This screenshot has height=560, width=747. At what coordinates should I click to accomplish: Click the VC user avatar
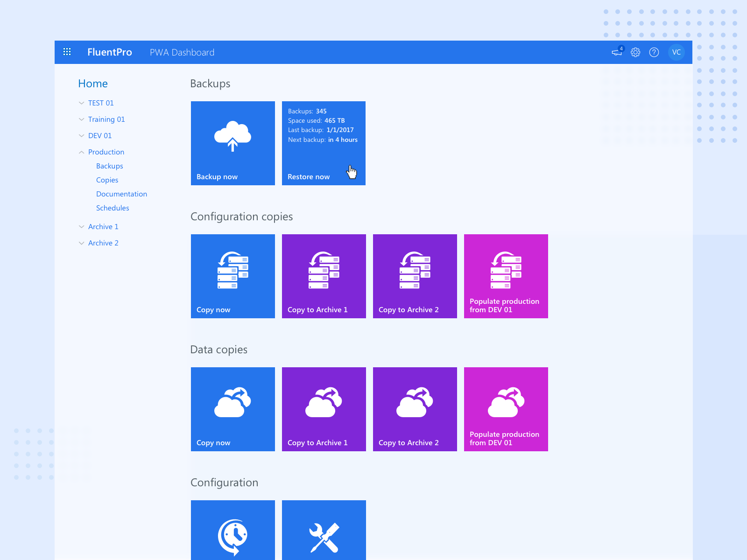(x=677, y=52)
